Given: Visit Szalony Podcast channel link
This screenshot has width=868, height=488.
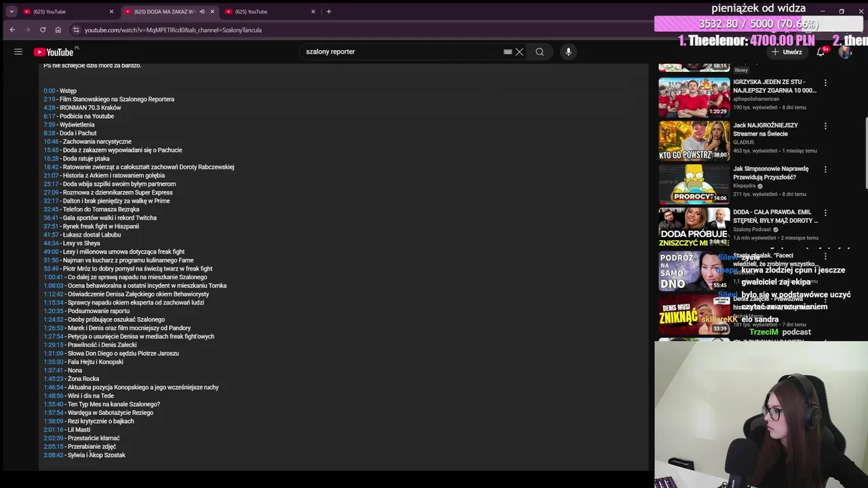Looking at the screenshot, I should [752, 229].
